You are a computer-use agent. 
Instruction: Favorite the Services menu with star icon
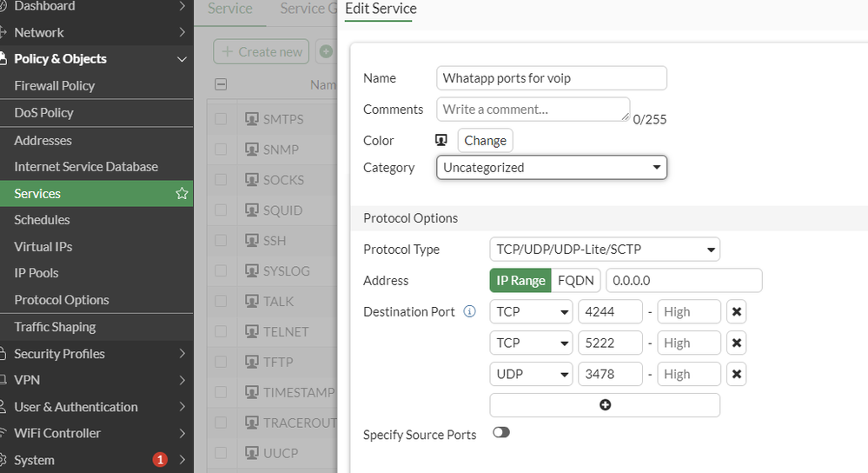(182, 194)
